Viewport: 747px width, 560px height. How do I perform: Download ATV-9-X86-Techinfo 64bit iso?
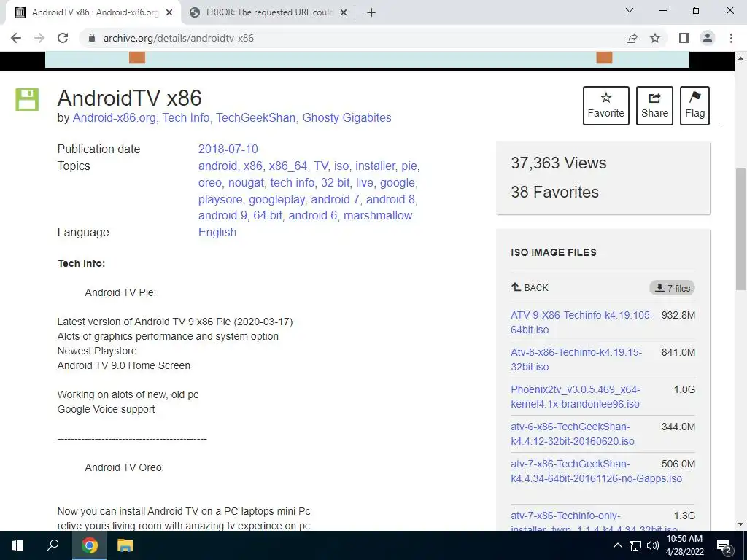click(581, 322)
